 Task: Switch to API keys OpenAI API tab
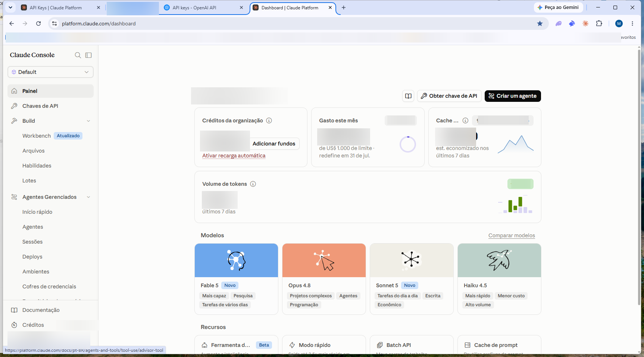[203, 8]
